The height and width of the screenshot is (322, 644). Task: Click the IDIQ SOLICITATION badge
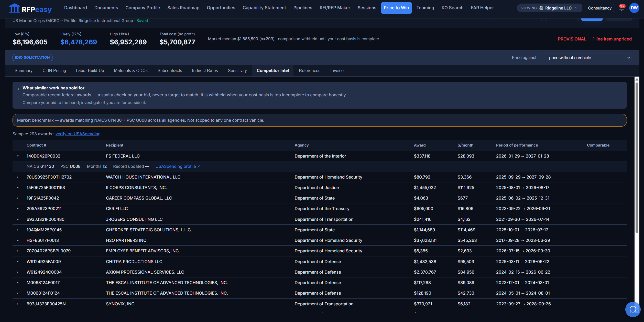pos(32,58)
